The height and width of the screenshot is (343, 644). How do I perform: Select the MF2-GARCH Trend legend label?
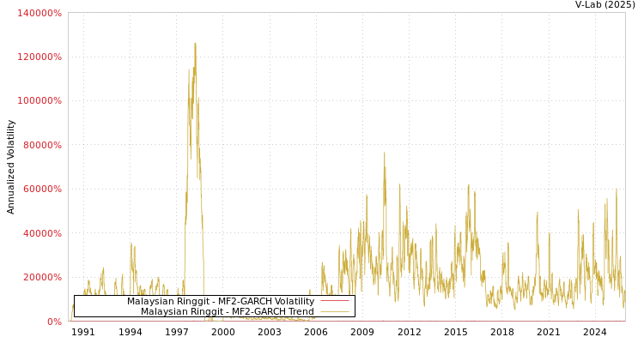click(x=227, y=312)
